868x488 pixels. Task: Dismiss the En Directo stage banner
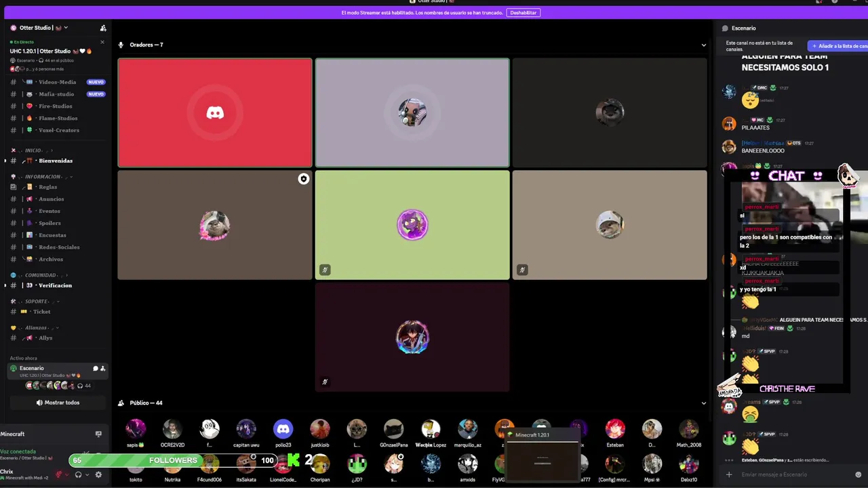click(x=102, y=42)
